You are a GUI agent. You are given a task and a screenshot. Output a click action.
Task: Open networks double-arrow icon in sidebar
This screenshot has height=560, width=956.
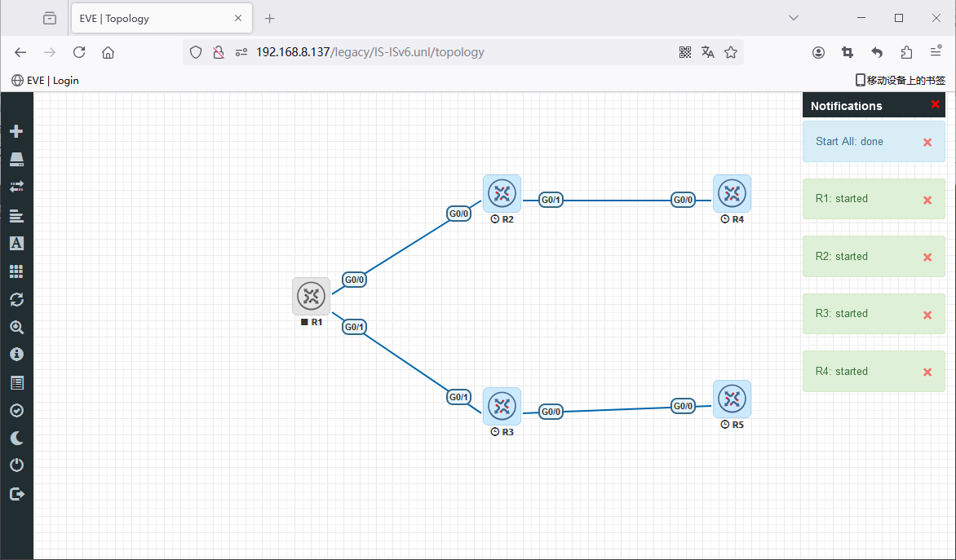tap(16, 187)
